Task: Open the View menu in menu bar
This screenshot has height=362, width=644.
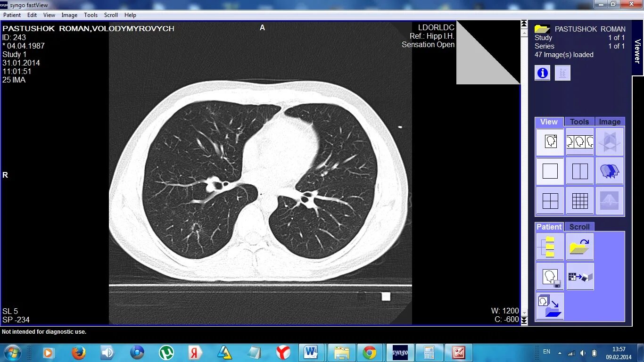Action: pyautogui.click(x=50, y=15)
